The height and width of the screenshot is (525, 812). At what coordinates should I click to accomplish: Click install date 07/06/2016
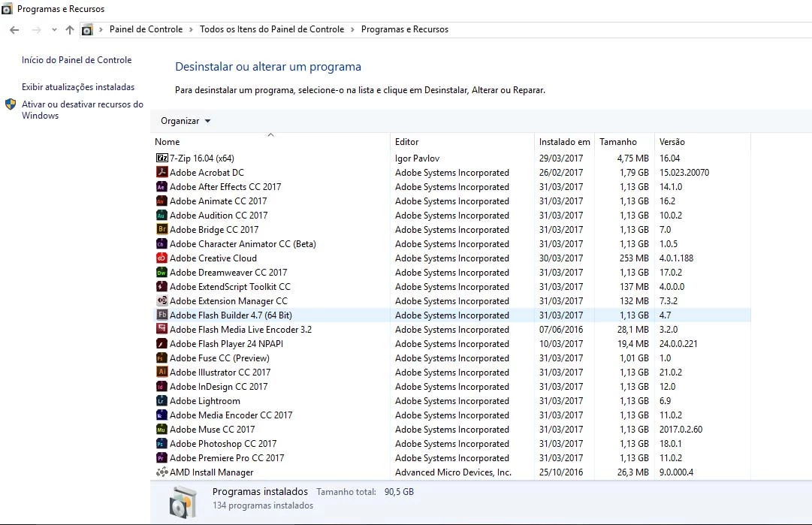pos(561,329)
